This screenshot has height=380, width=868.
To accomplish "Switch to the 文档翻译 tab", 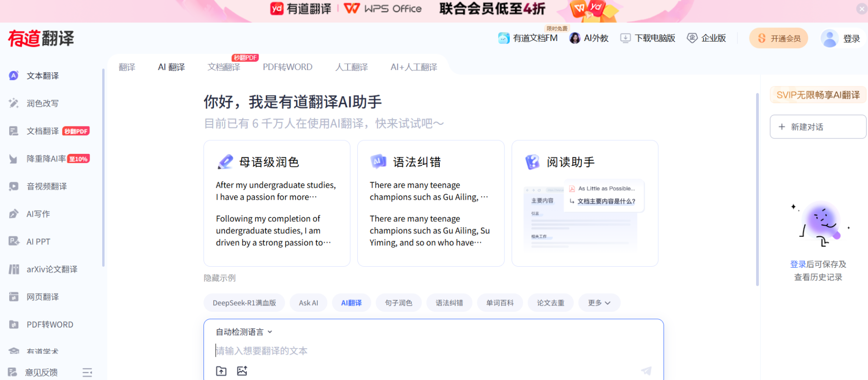I will [x=224, y=67].
